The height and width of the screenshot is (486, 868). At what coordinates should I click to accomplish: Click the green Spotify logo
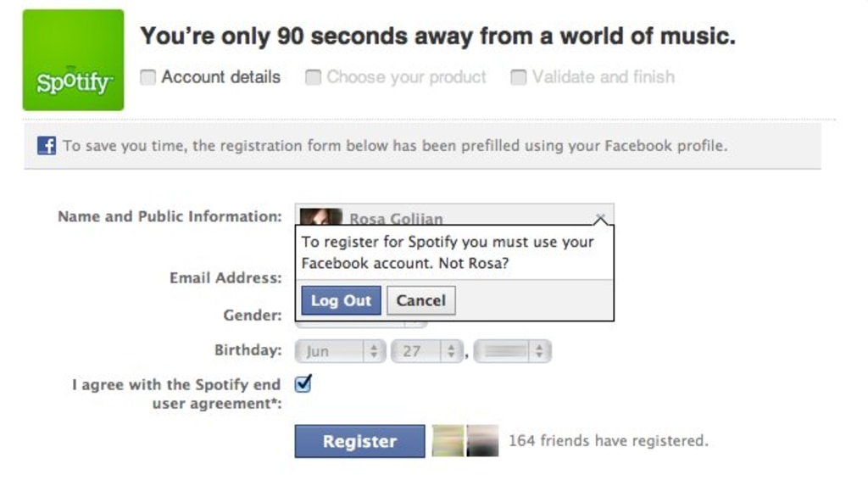pyautogui.click(x=73, y=60)
